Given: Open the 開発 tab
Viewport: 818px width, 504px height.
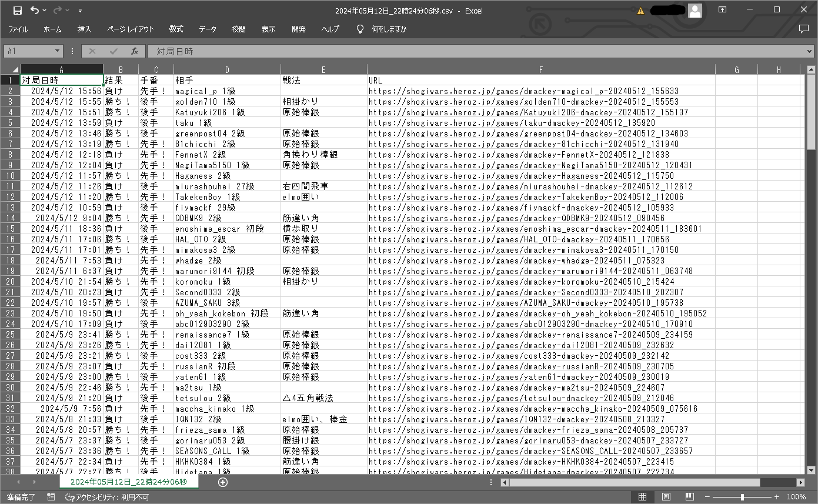Looking at the screenshot, I should pos(299,29).
